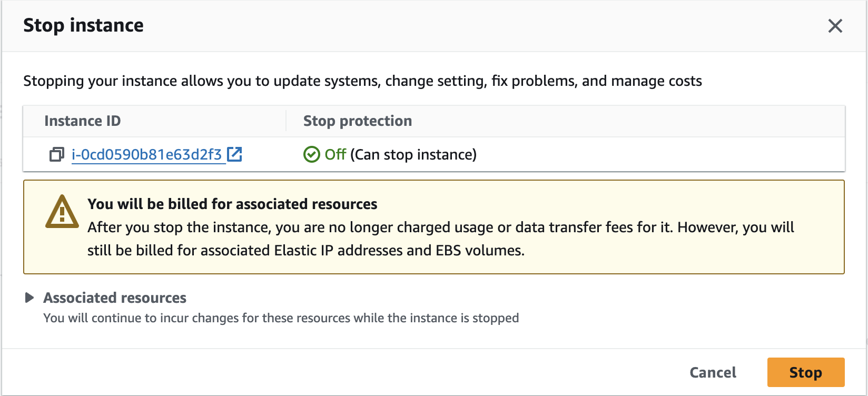Click the "(Can stop instance)" status text
This screenshot has width=868, height=396.
tap(413, 155)
